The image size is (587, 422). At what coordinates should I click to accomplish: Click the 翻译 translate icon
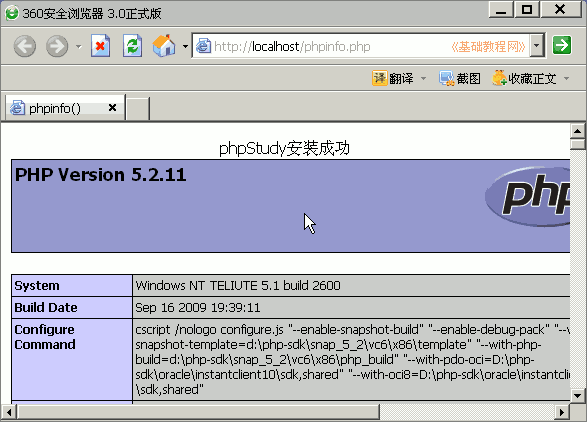[x=379, y=78]
